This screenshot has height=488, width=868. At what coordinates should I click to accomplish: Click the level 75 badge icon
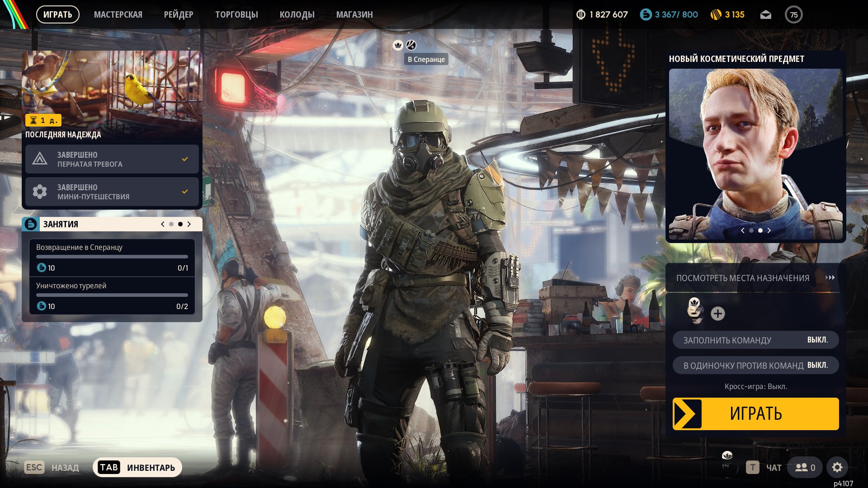point(794,15)
